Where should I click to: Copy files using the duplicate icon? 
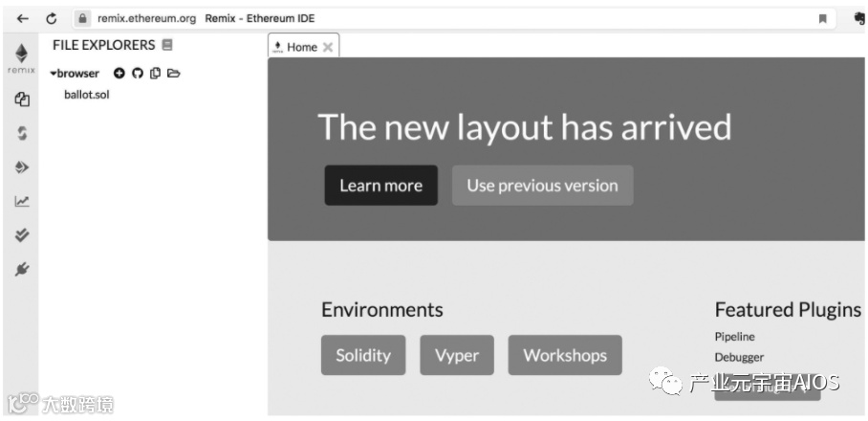pyautogui.click(x=156, y=73)
